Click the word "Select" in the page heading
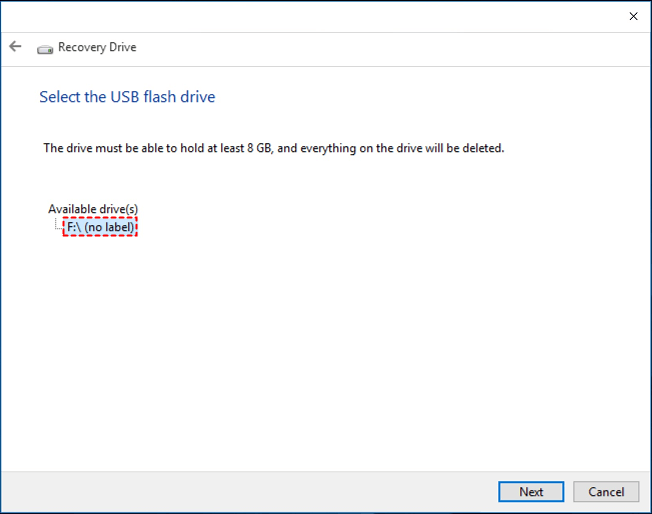652x514 pixels. pyautogui.click(x=58, y=97)
